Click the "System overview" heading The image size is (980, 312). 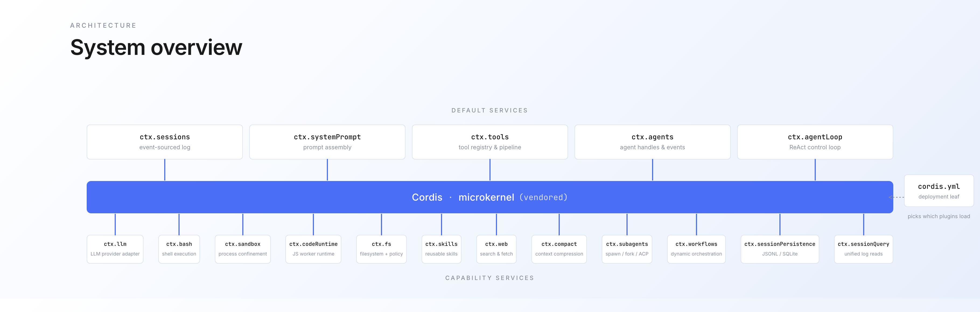click(x=156, y=48)
